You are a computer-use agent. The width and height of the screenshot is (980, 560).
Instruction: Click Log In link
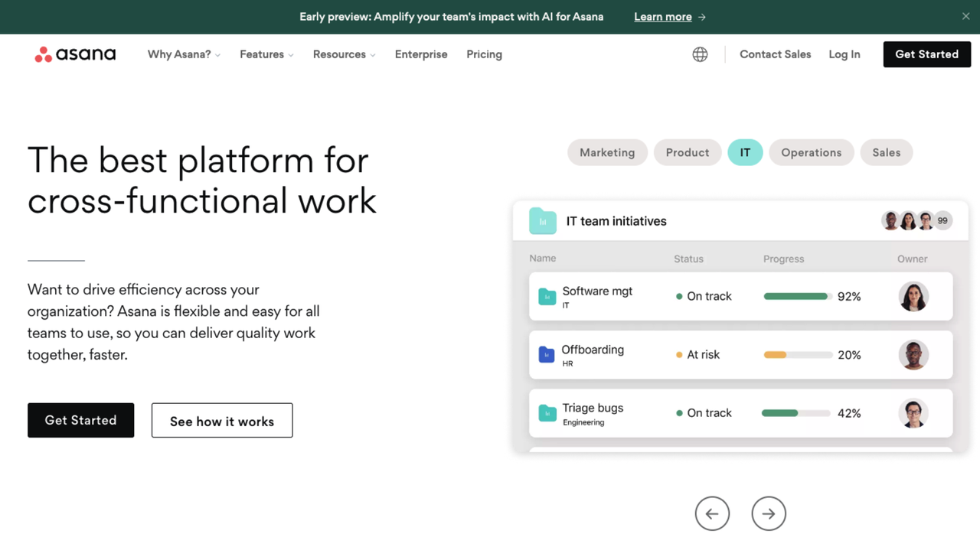844,54
